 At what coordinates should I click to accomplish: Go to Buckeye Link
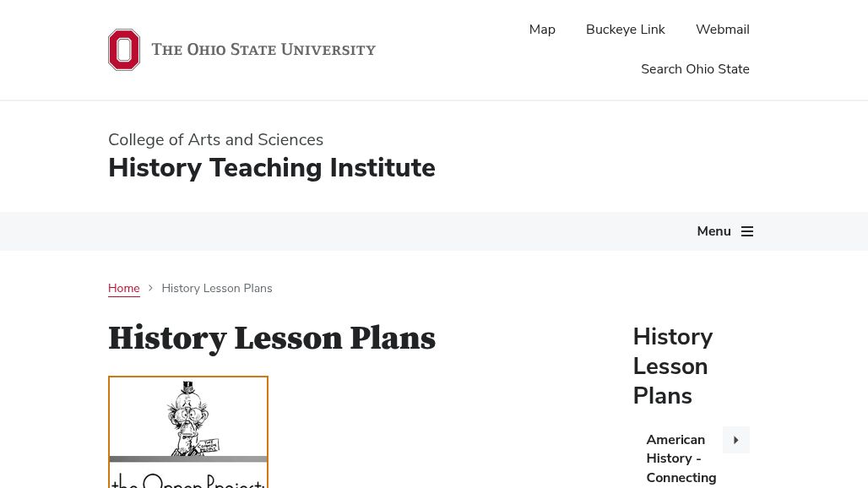pos(625,30)
